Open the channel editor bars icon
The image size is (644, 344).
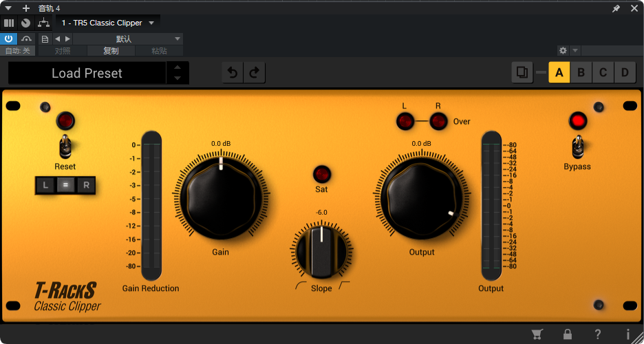pos(9,23)
